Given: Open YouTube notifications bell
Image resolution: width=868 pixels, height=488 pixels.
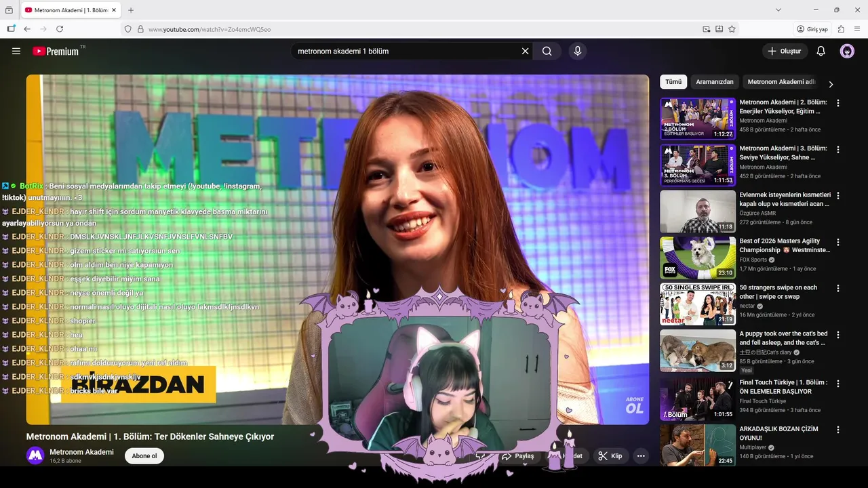Looking at the screenshot, I should (x=821, y=51).
